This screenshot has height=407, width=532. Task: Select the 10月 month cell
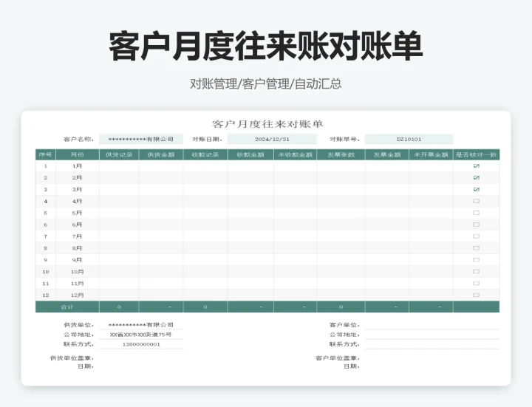[78, 272]
